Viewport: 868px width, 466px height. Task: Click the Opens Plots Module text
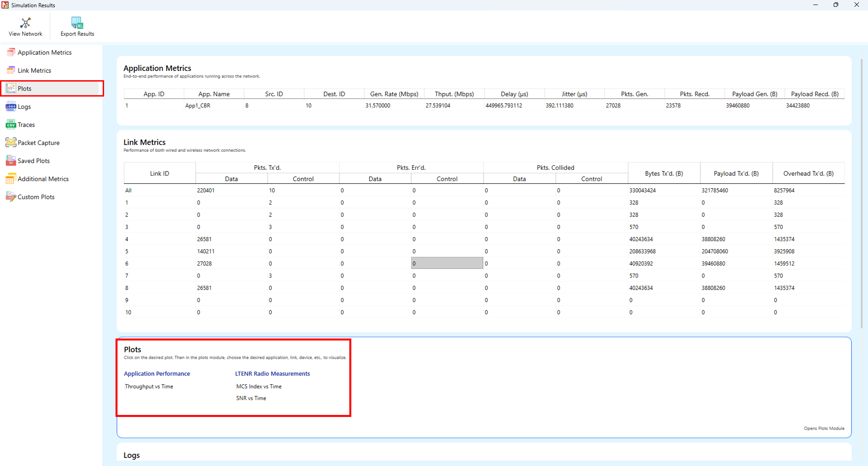(824, 428)
